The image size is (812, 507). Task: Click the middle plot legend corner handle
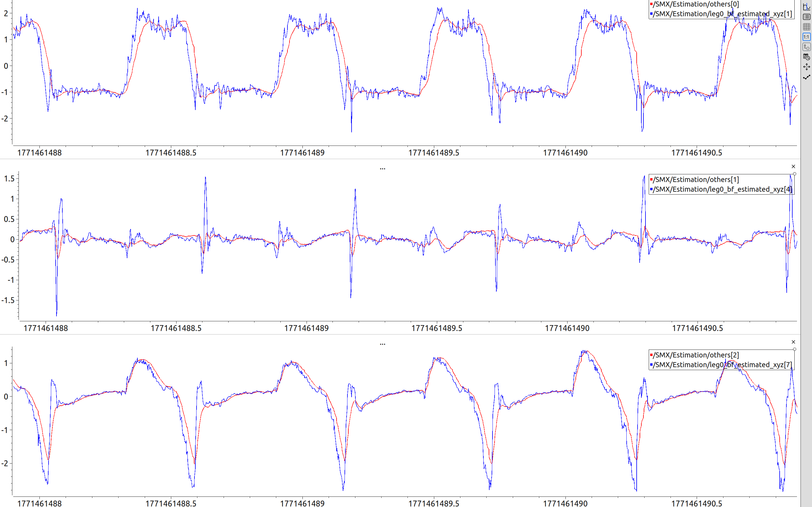coord(795,174)
